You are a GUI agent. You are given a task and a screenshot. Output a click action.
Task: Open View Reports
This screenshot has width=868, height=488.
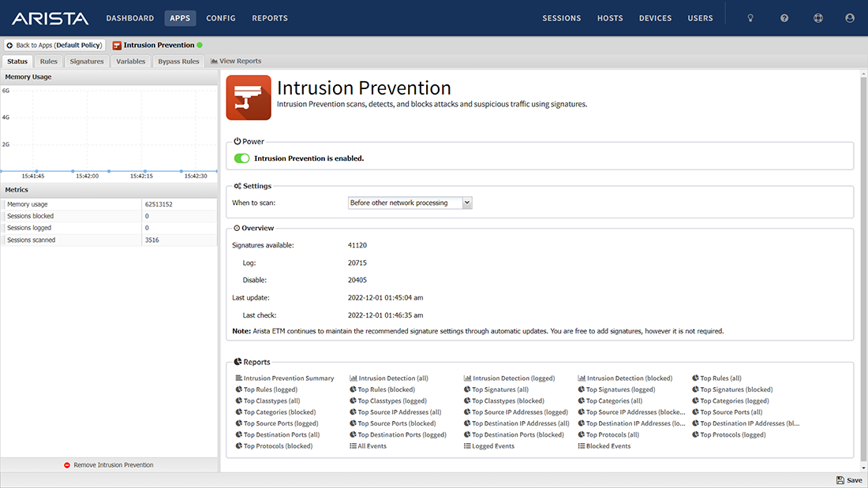pyautogui.click(x=236, y=61)
